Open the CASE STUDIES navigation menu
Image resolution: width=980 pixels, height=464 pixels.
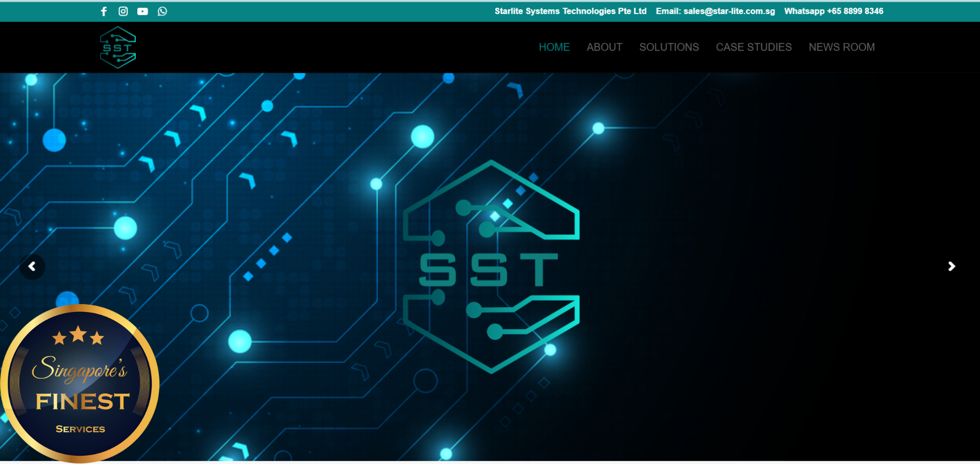pyautogui.click(x=754, y=47)
